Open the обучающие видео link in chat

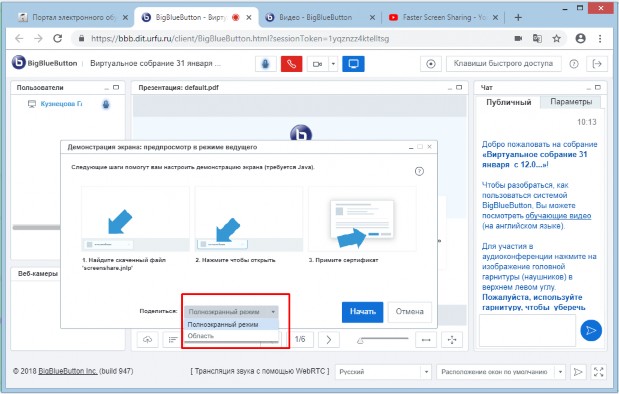click(558, 216)
